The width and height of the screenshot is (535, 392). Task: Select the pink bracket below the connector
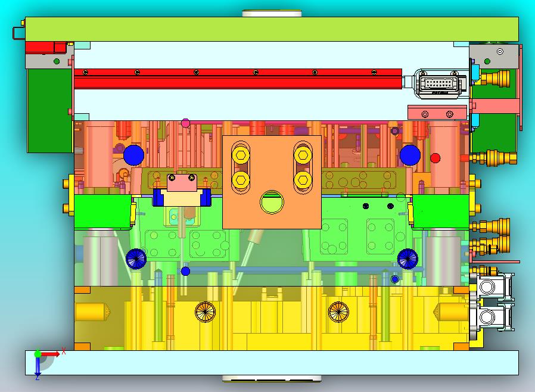tap(437, 112)
